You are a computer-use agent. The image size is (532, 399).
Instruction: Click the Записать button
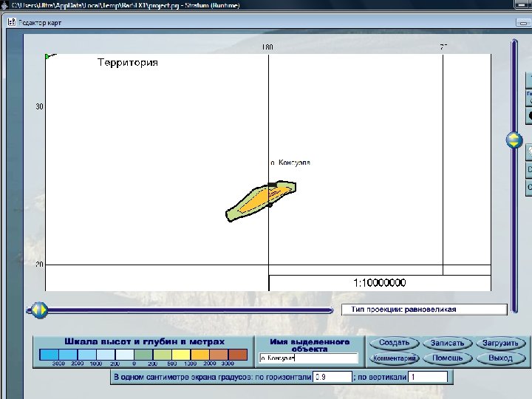tap(447, 343)
